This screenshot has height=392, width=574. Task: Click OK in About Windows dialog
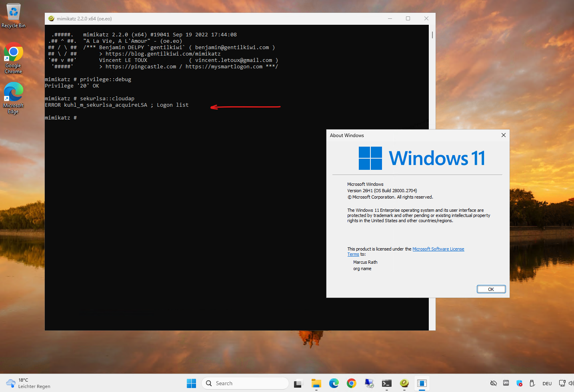491,289
